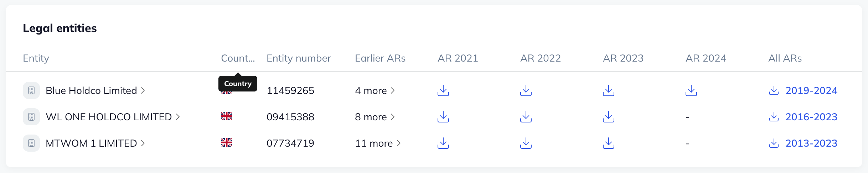Screen dimensions: 868x173
Task: Click the Blue Holdco Limited building icon
Action: (31, 90)
